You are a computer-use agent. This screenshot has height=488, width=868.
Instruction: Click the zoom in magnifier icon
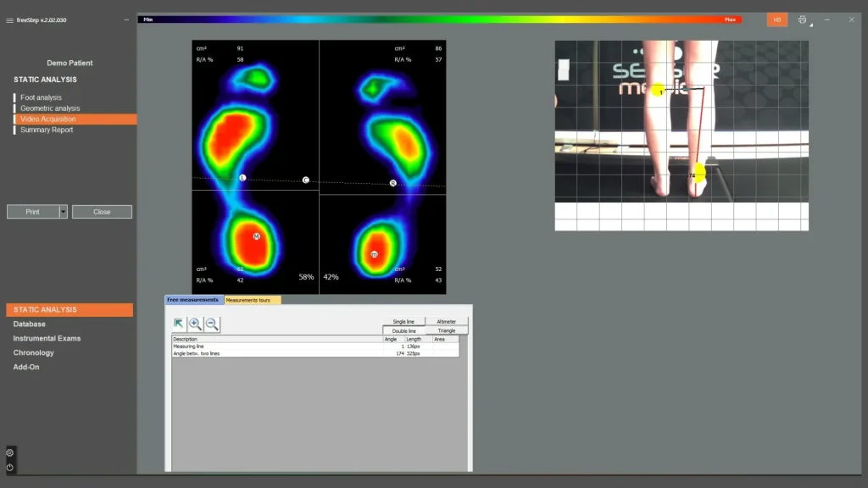(195, 324)
